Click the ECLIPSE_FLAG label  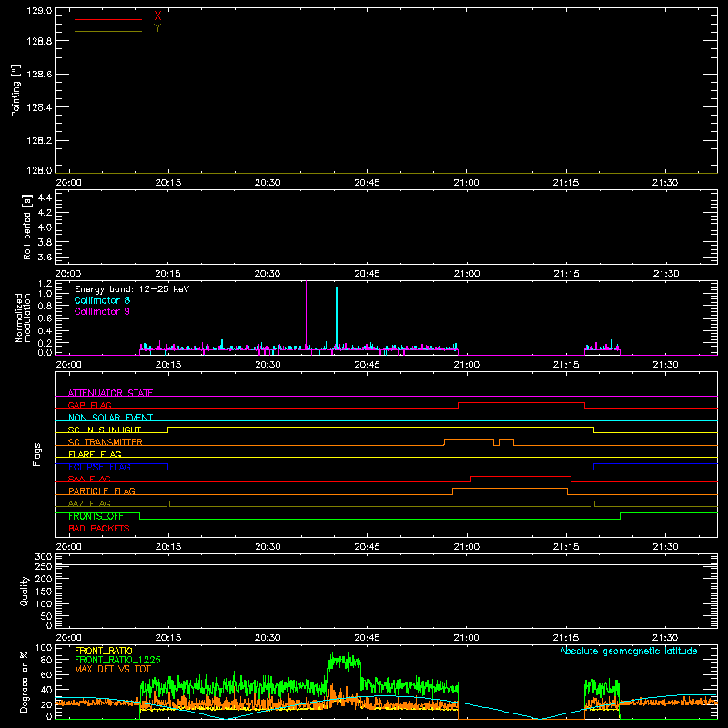tap(99, 467)
